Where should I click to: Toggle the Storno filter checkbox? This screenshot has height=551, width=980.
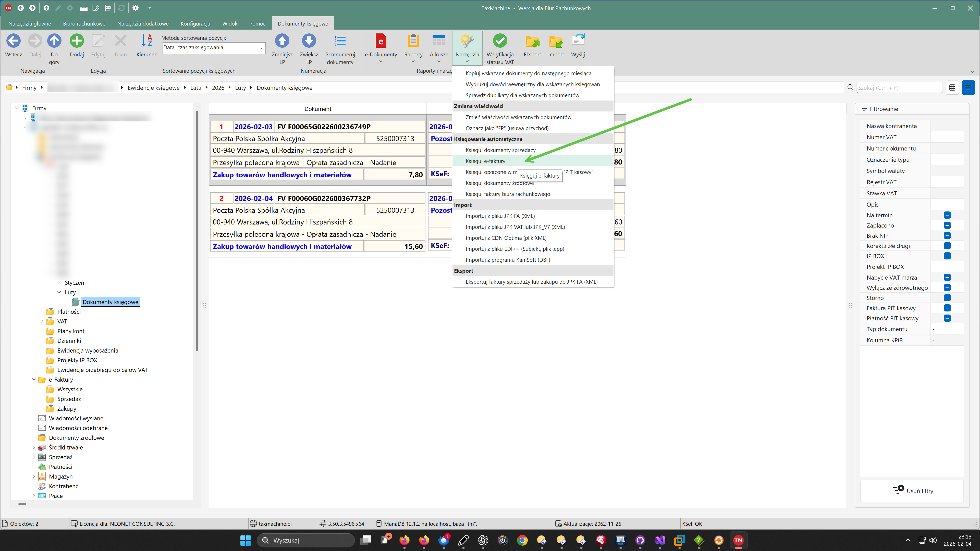click(947, 298)
